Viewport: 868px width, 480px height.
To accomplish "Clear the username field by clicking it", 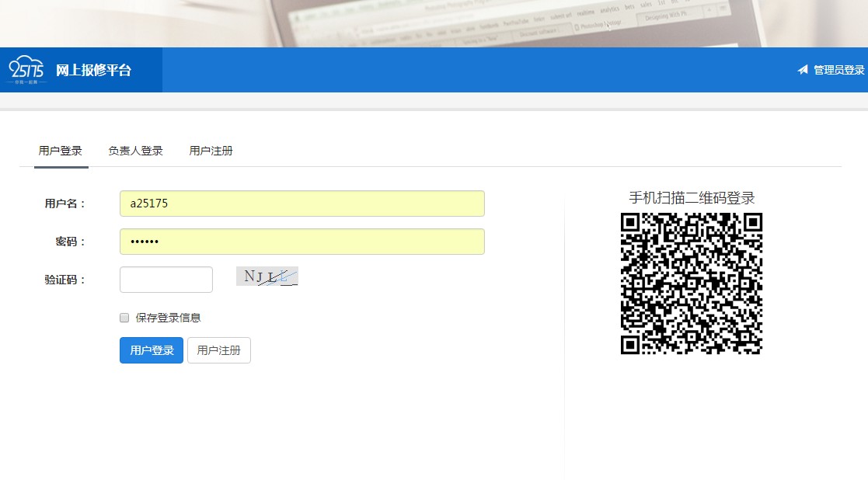I will [302, 203].
